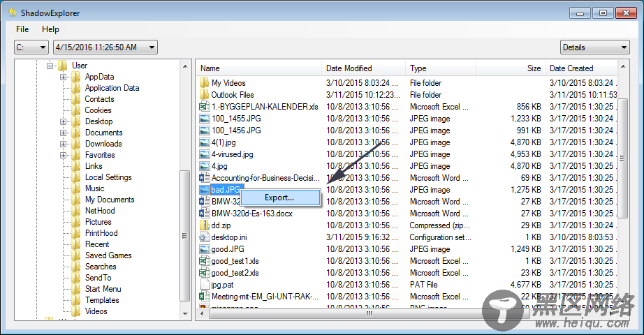Image resolution: width=644 pixels, height=335 pixels.
Task: Select the Start Menu folder in tree
Action: (103, 289)
